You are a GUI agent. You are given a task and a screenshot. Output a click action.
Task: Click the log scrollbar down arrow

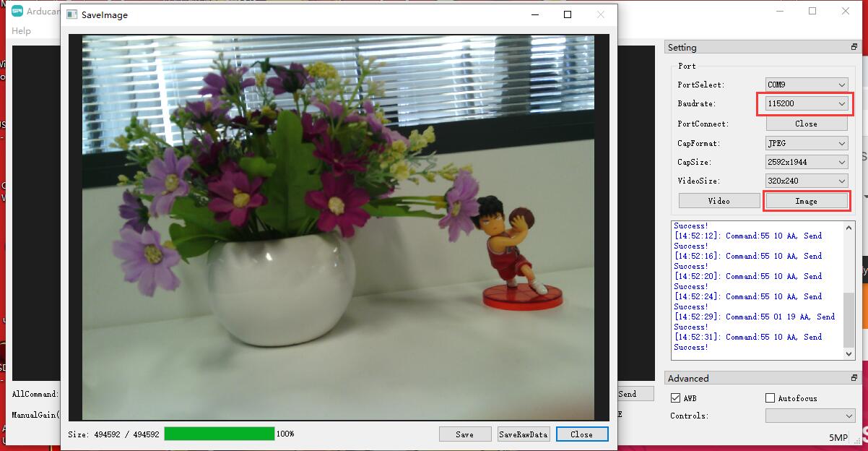click(x=849, y=354)
